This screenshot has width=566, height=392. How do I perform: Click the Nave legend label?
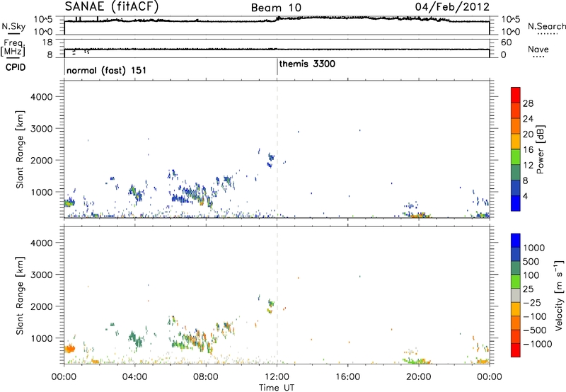(538, 49)
